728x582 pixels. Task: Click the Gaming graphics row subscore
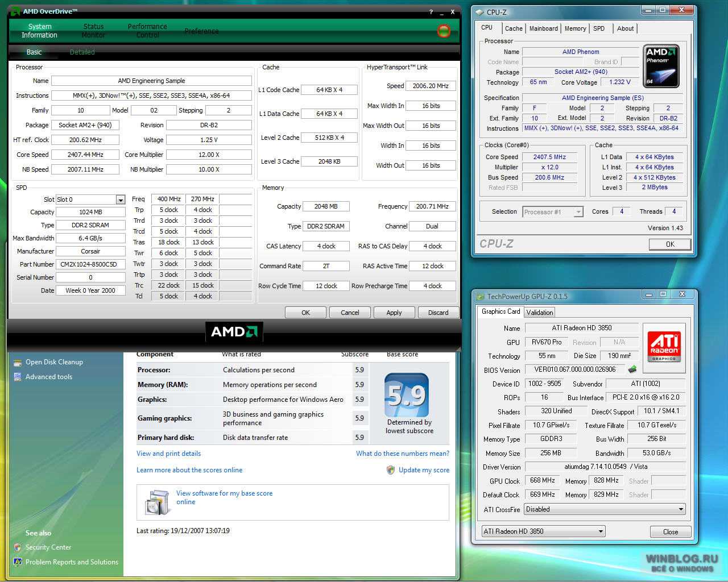coord(359,418)
